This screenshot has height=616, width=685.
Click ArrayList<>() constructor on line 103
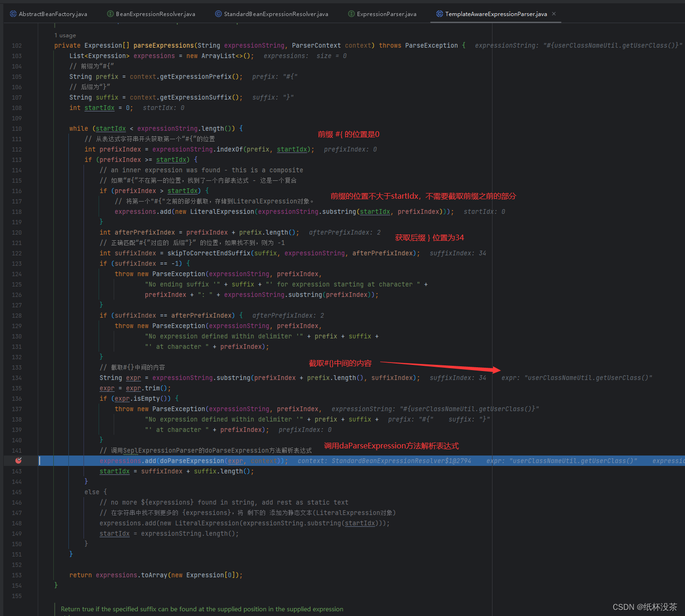tap(226, 56)
